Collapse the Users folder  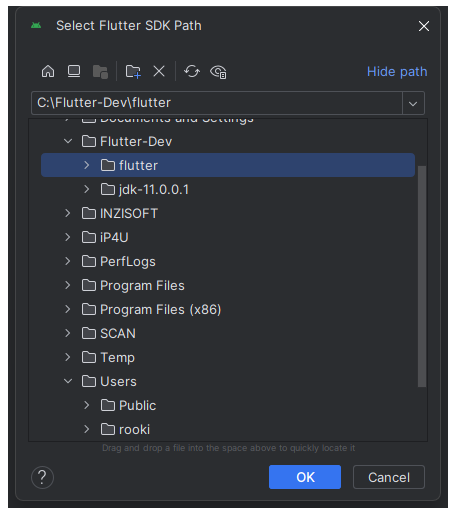[x=68, y=381]
